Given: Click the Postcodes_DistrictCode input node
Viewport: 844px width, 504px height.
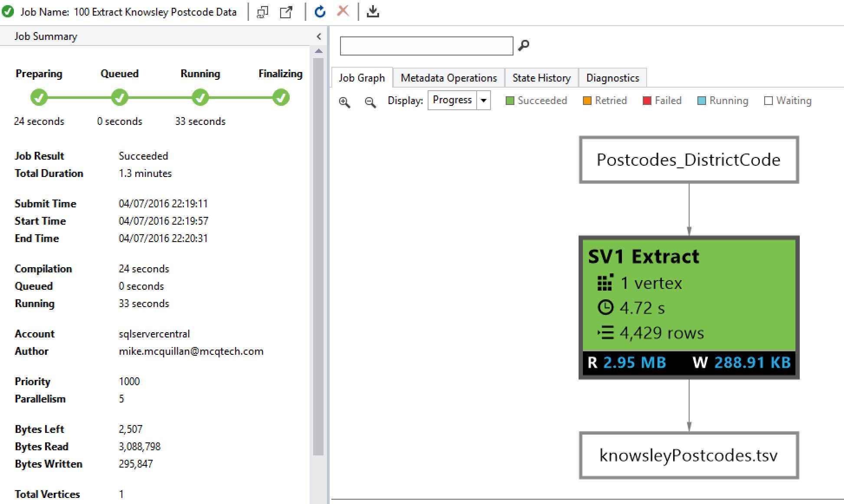Looking at the screenshot, I should 689,160.
